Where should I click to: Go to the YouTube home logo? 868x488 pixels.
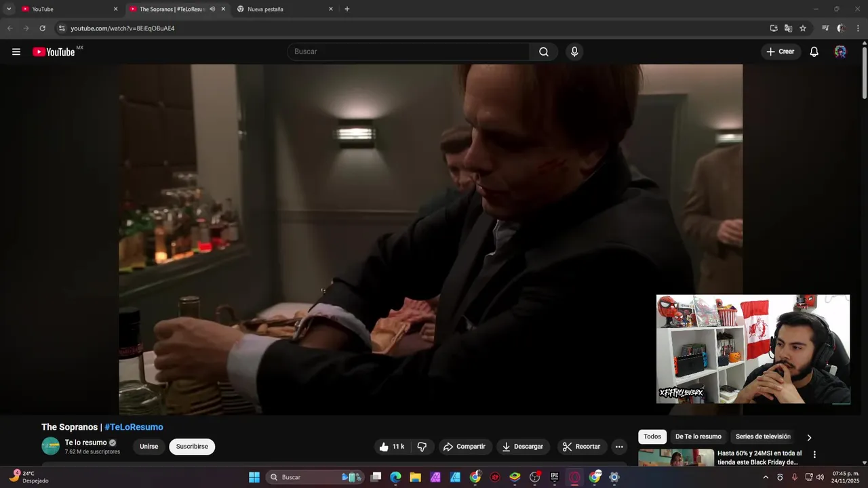(54, 52)
